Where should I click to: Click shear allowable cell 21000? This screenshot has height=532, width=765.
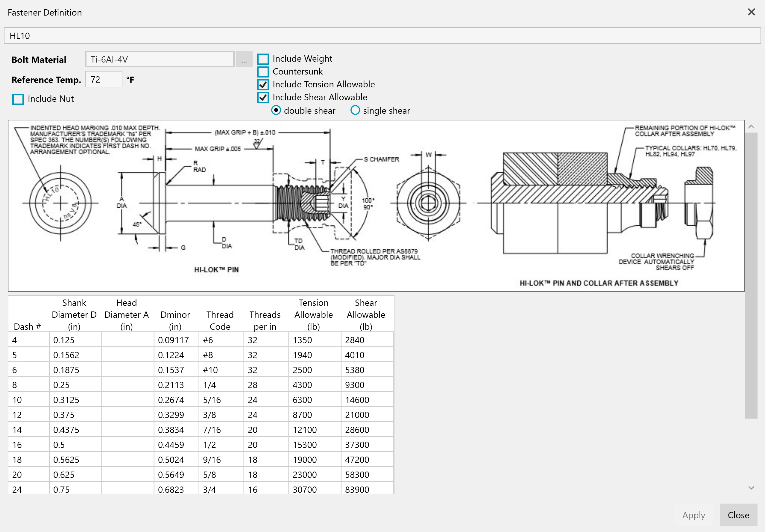pos(367,415)
